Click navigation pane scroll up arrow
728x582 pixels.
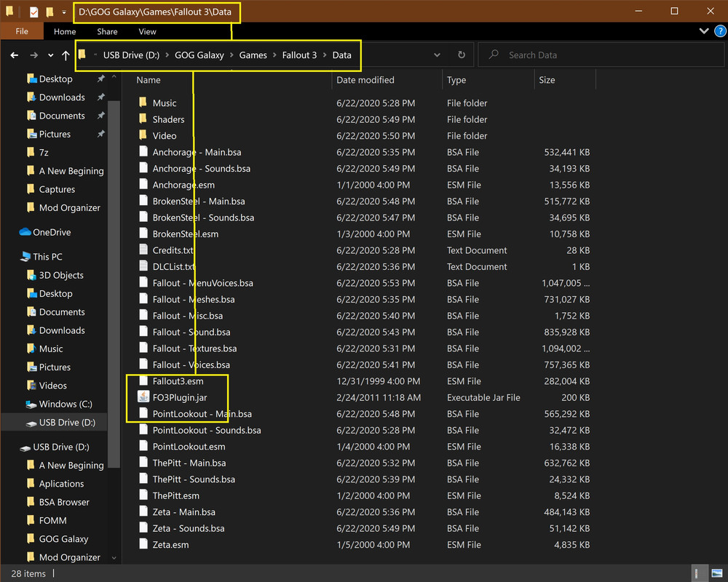[x=114, y=77]
